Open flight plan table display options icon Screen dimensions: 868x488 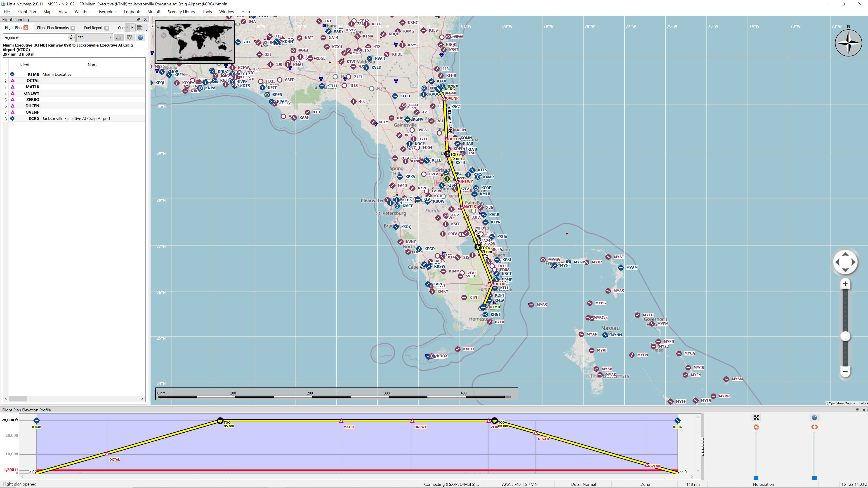tap(130, 38)
